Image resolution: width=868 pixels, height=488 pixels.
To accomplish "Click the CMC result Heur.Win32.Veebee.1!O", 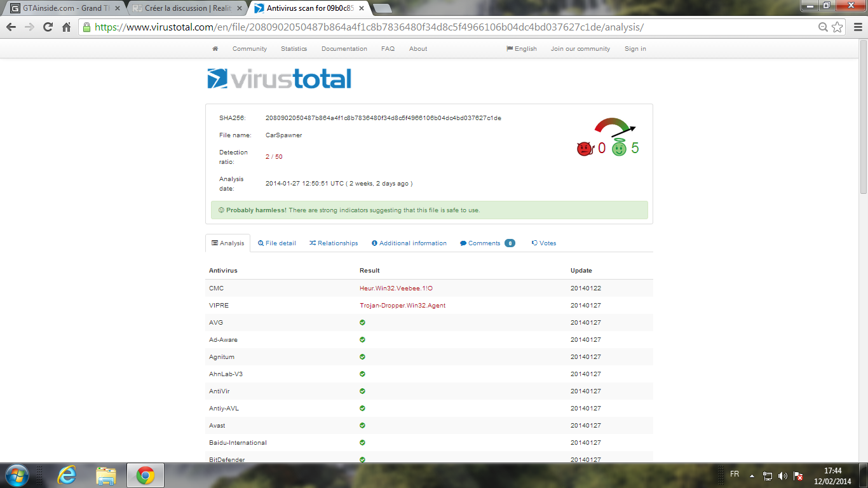I will pos(396,288).
